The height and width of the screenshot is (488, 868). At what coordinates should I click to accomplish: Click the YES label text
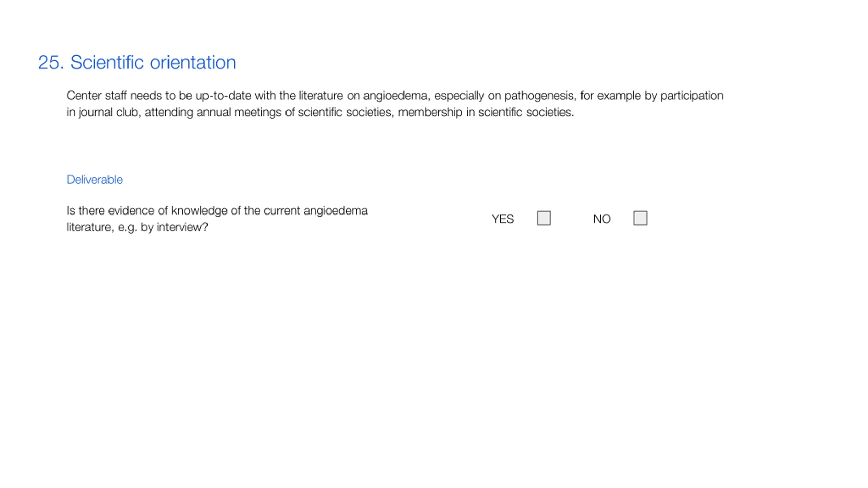click(x=502, y=219)
